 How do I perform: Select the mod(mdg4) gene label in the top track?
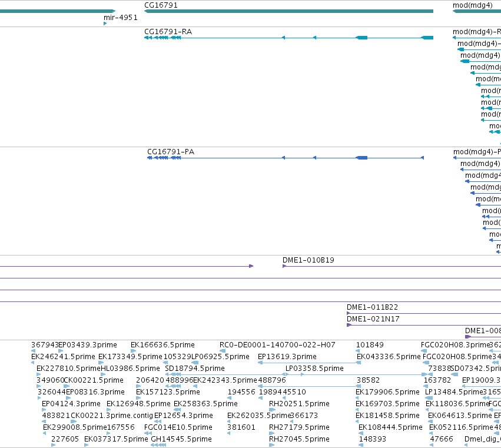coord(472,5)
